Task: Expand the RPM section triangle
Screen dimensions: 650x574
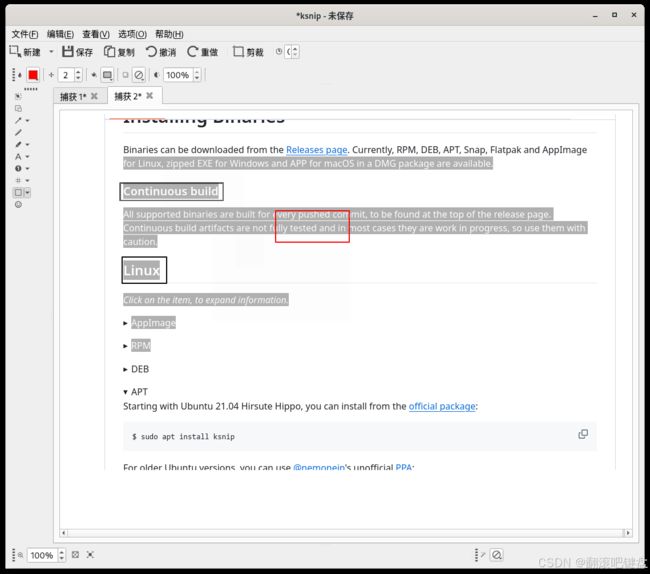Action: click(125, 346)
